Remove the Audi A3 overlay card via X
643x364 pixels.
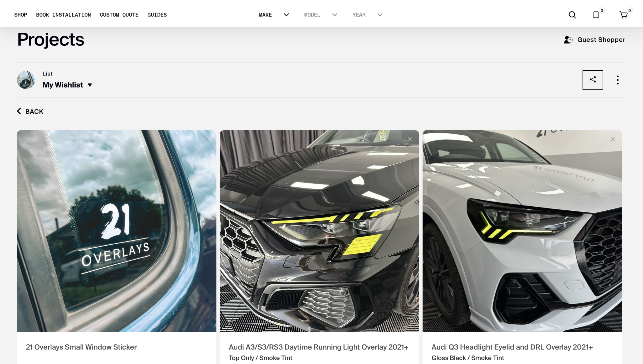tap(410, 139)
